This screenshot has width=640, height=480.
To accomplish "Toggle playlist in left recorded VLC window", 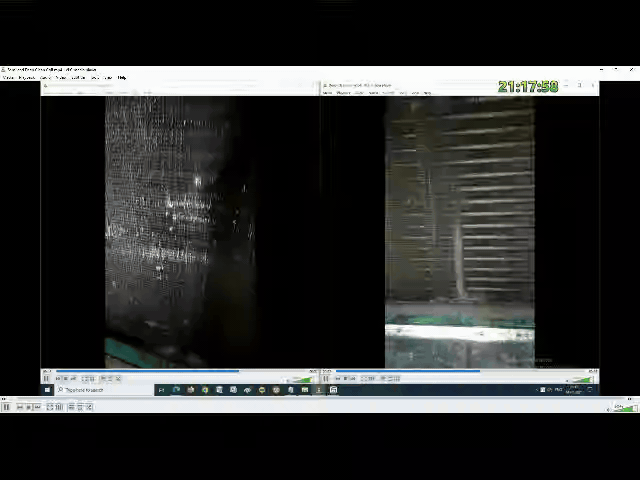I will click(103, 378).
